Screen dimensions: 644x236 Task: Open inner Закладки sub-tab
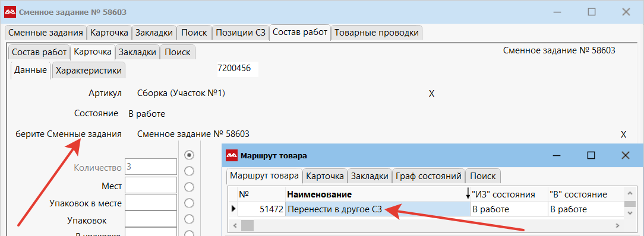(138, 52)
